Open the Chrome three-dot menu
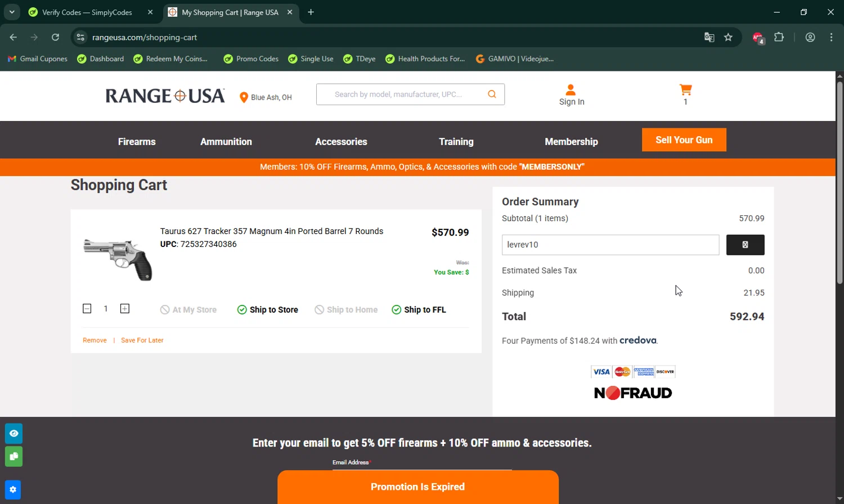Image resolution: width=844 pixels, height=504 pixels. (831, 37)
